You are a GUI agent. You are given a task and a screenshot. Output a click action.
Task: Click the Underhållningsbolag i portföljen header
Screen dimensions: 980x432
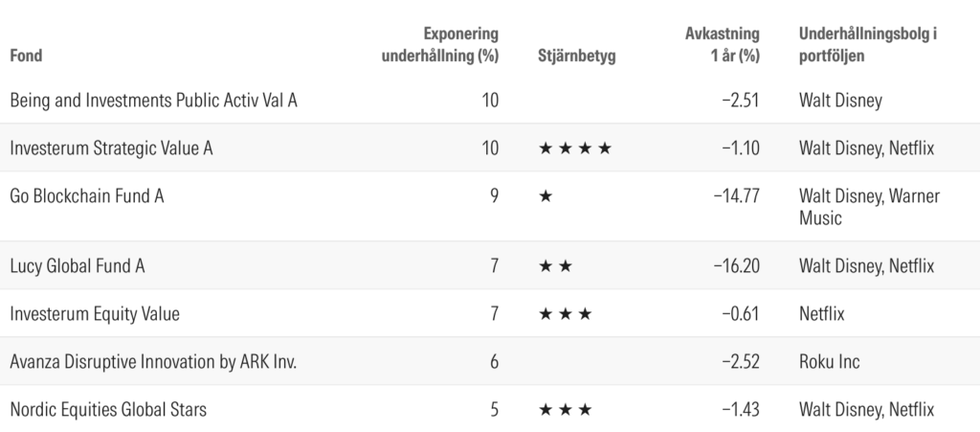(867, 45)
